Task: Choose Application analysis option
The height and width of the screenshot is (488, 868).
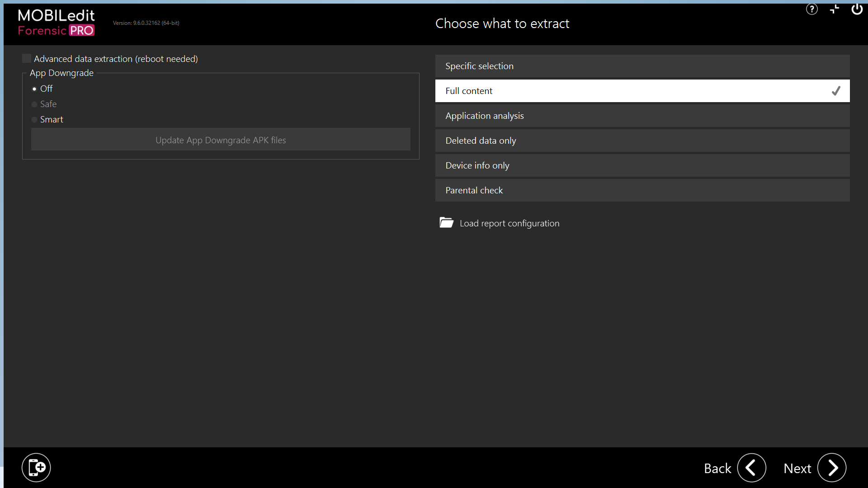Action: pos(642,116)
